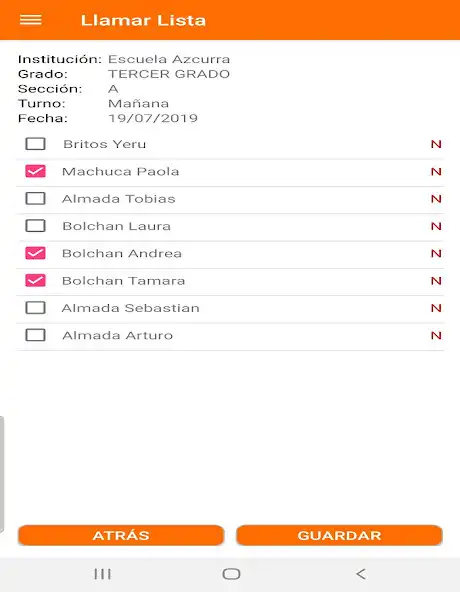Image resolution: width=460 pixels, height=592 pixels.
Task: Uncheck the Bolchan Tamara checkbox
Action: 36,281
